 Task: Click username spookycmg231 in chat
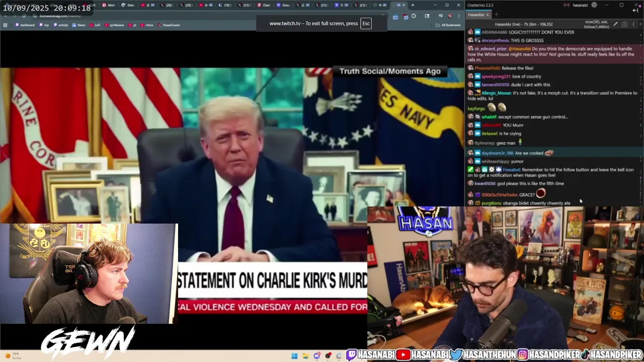[496, 76]
